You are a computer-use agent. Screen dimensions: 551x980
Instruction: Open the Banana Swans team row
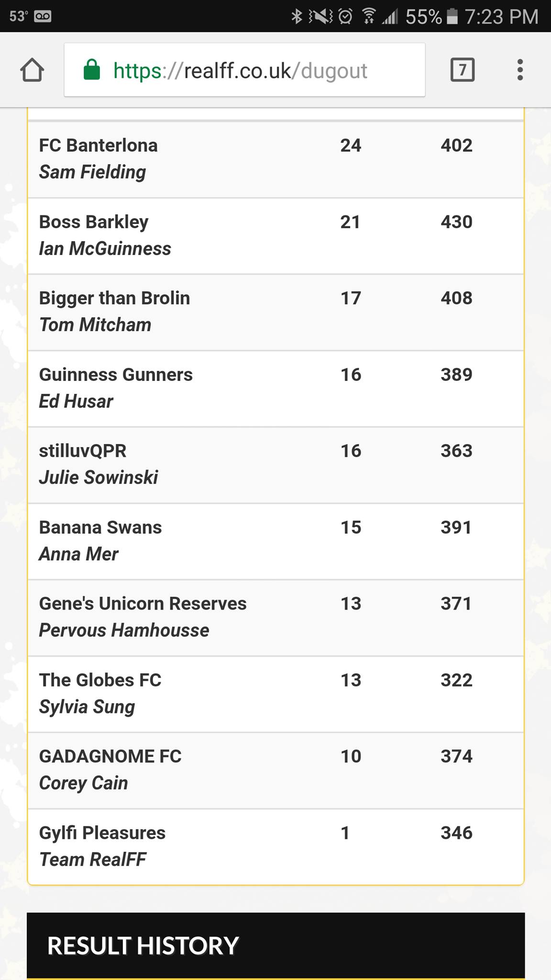pyautogui.click(x=276, y=541)
